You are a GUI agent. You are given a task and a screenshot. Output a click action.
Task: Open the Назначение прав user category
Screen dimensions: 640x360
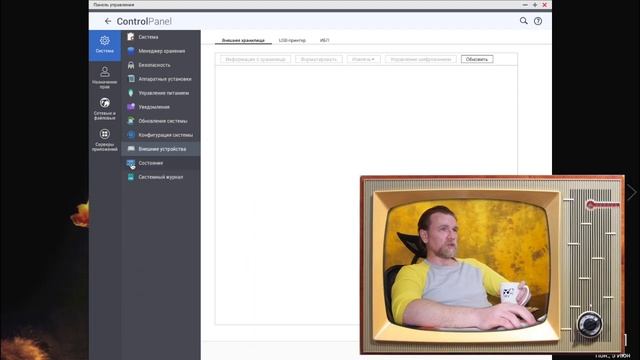(x=104, y=77)
